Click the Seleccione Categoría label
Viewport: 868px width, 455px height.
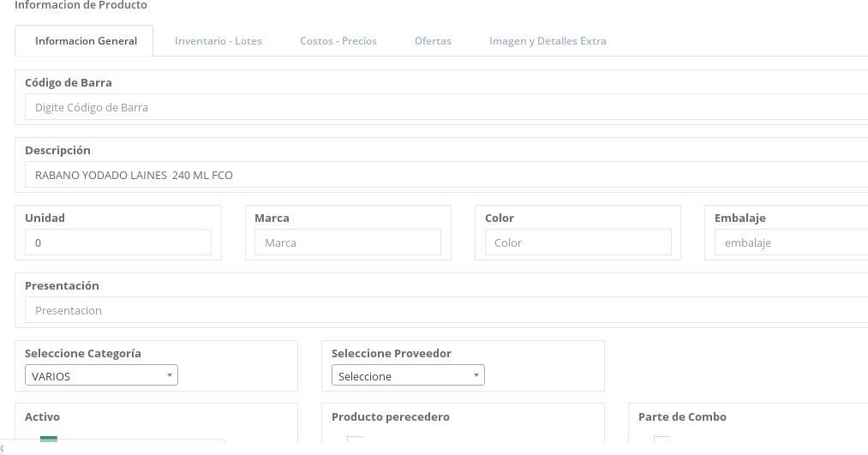[x=83, y=353]
